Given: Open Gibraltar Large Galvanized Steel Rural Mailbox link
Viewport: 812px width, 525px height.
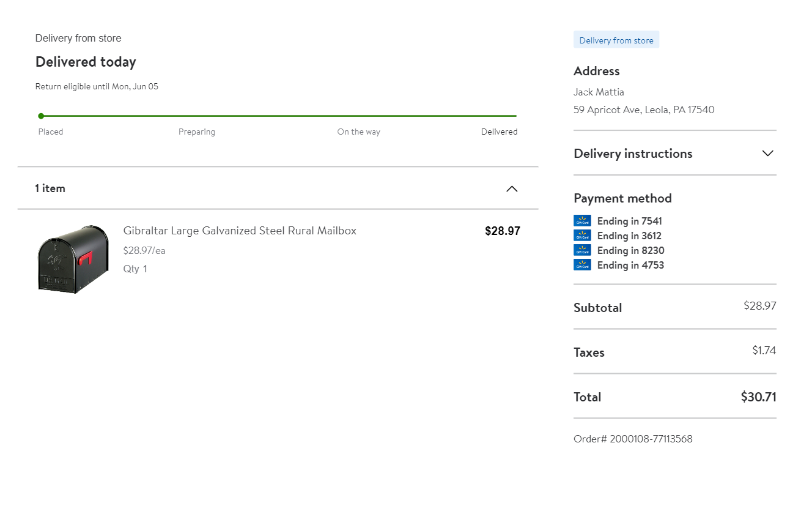Looking at the screenshot, I should click(240, 231).
